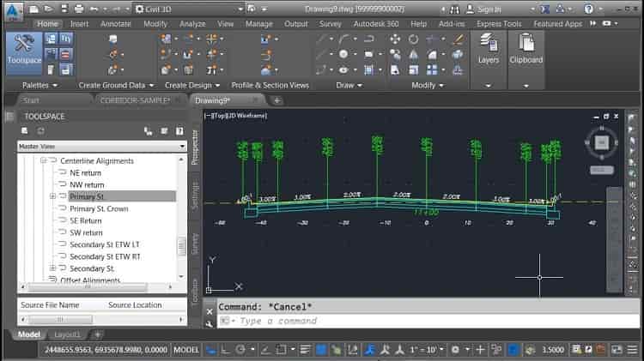Open the Annotate ribbon tab

click(115, 24)
